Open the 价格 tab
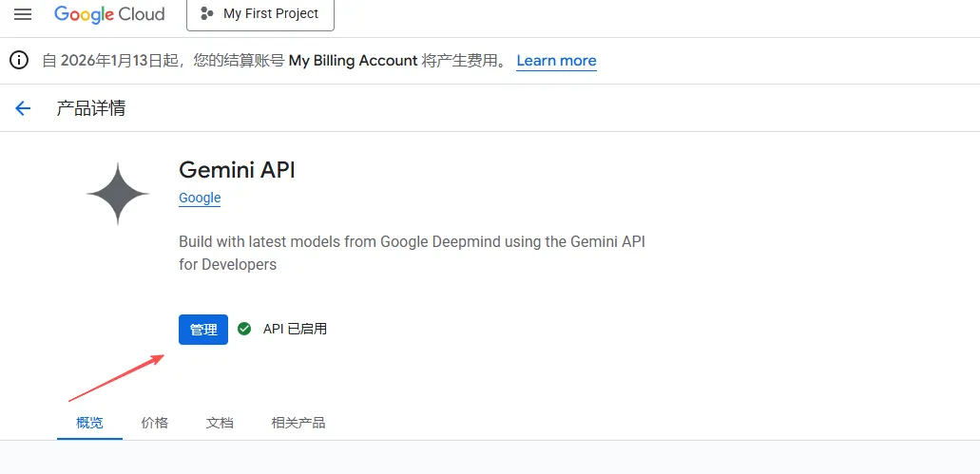980x474 pixels. point(154,423)
